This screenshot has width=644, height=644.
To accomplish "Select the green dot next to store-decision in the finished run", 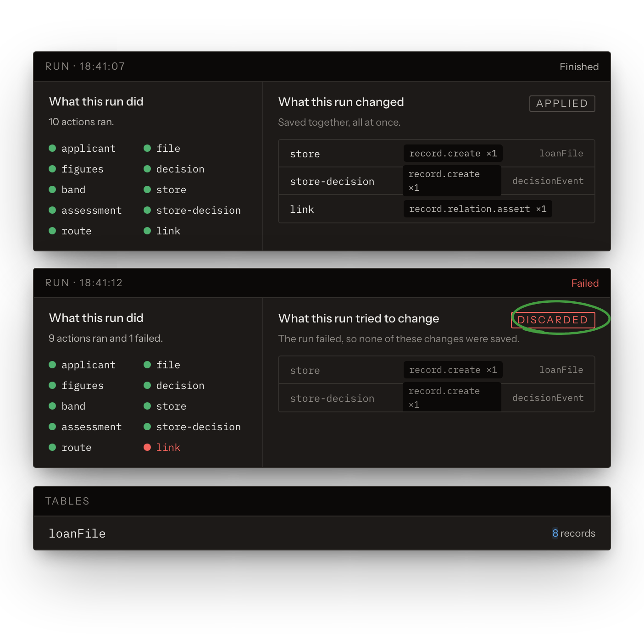I will click(x=147, y=210).
